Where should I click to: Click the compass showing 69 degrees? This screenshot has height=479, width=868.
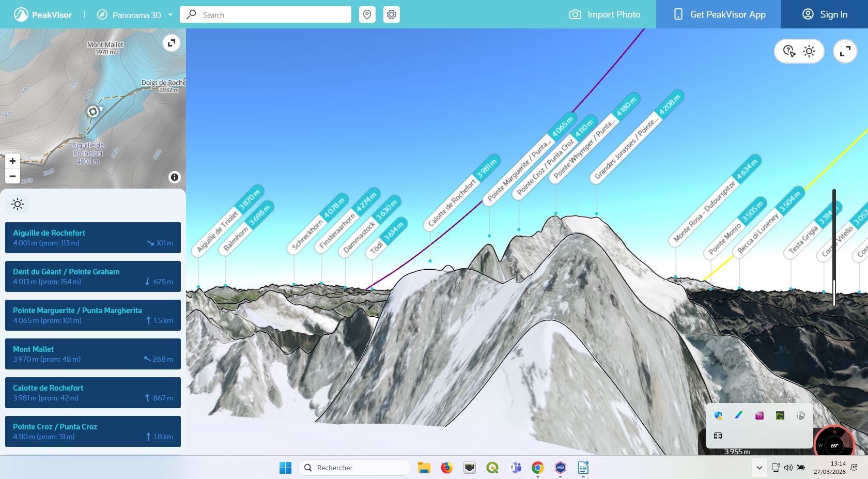[x=834, y=444]
